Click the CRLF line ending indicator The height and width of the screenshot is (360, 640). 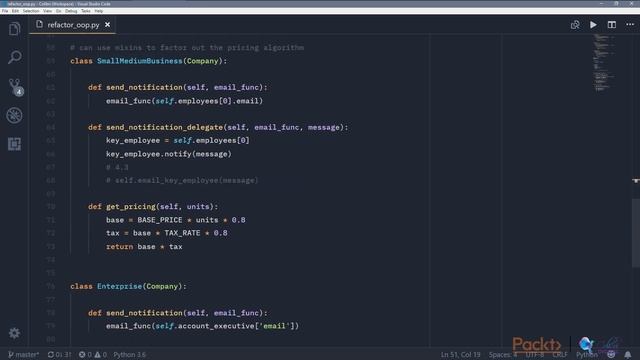coord(560,355)
